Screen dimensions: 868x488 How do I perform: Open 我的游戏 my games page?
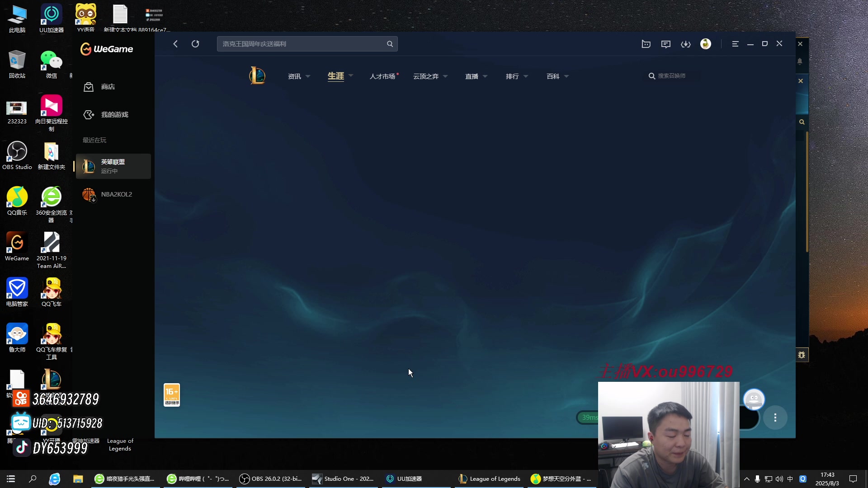[113, 115]
